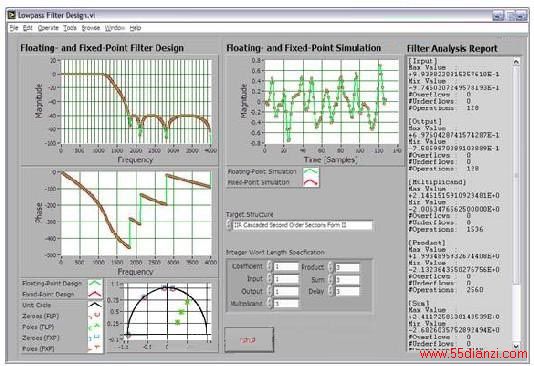The height and width of the screenshot is (366, 534).
Task: Open the Tools menu
Action: tap(70, 28)
